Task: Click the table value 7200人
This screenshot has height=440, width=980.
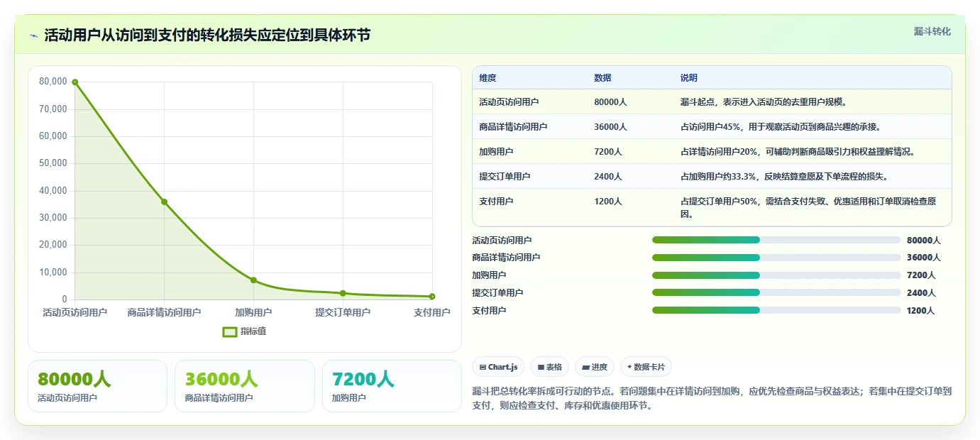Action: pyautogui.click(x=608, y=152)
